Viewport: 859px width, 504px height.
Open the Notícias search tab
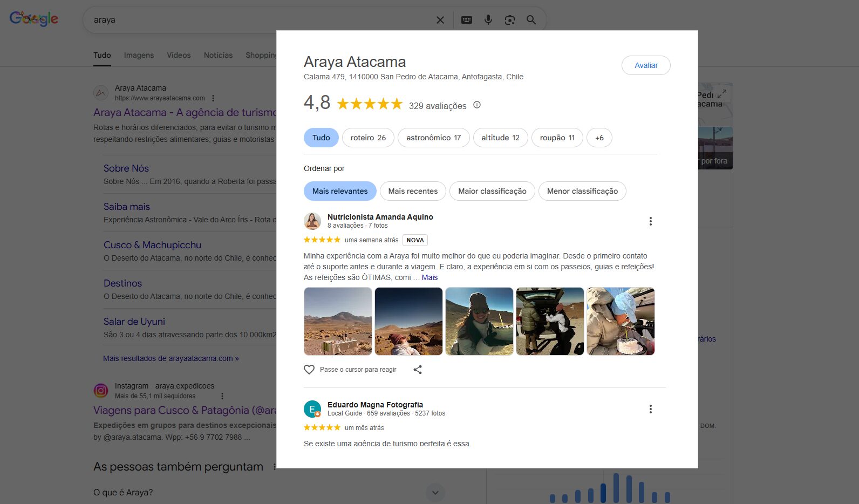click(x=218, y=55)
